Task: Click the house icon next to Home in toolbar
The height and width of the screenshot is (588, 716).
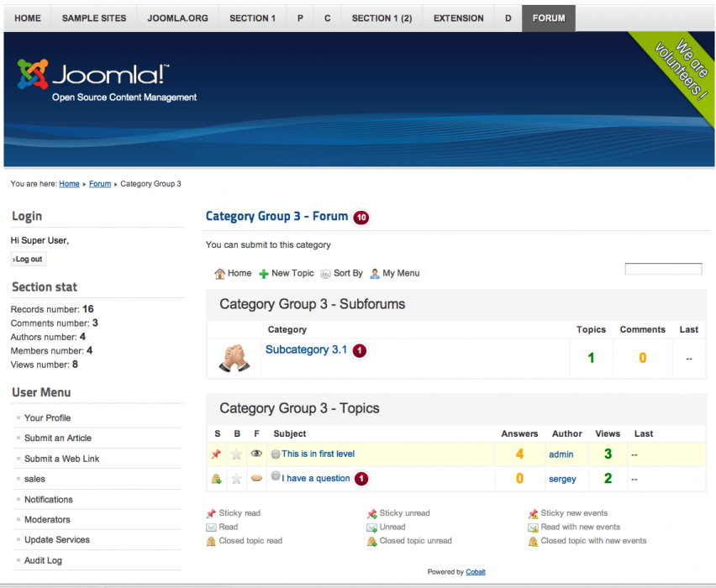Action: point(219,274)
